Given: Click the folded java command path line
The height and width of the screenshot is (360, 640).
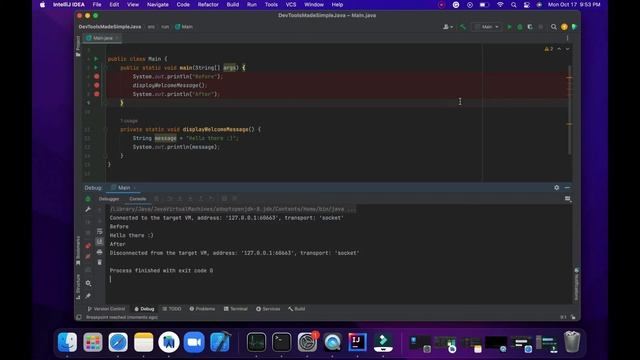Looking at the screenshot, I should click(233, 209).
